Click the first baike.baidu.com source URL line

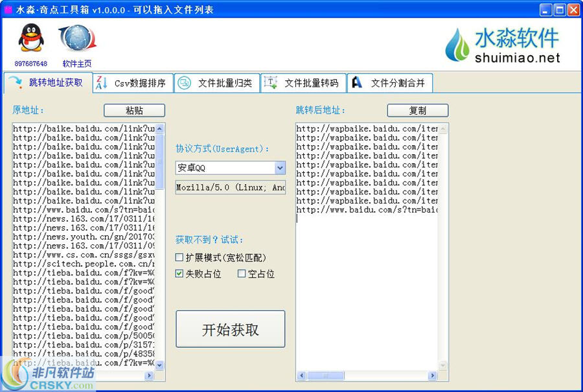[x=84, y=129]
